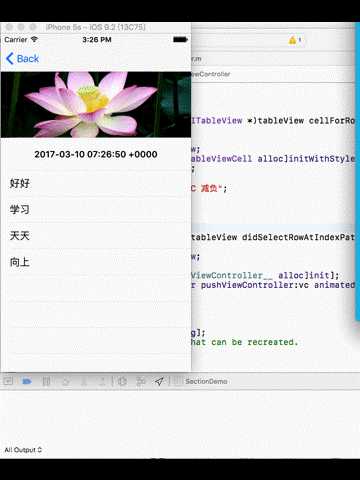Select the 向上 table row

click(x=96, y=262)
